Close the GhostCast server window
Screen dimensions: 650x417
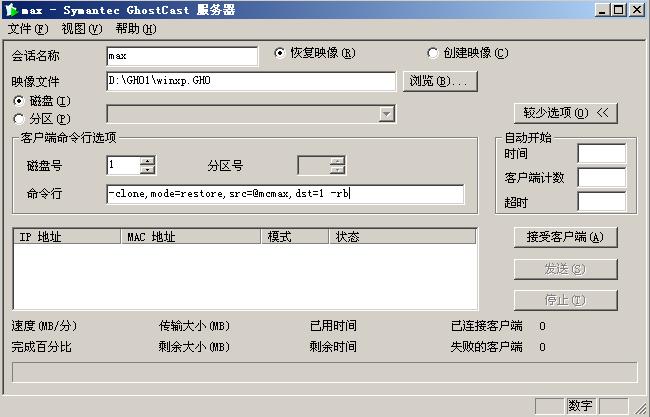click(637, 10)
